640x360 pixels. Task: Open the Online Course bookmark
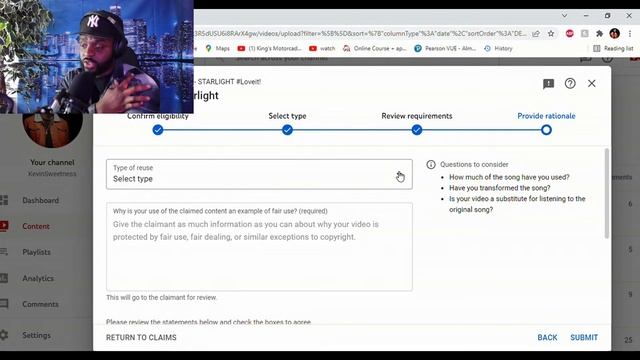(x=375, y=48)
